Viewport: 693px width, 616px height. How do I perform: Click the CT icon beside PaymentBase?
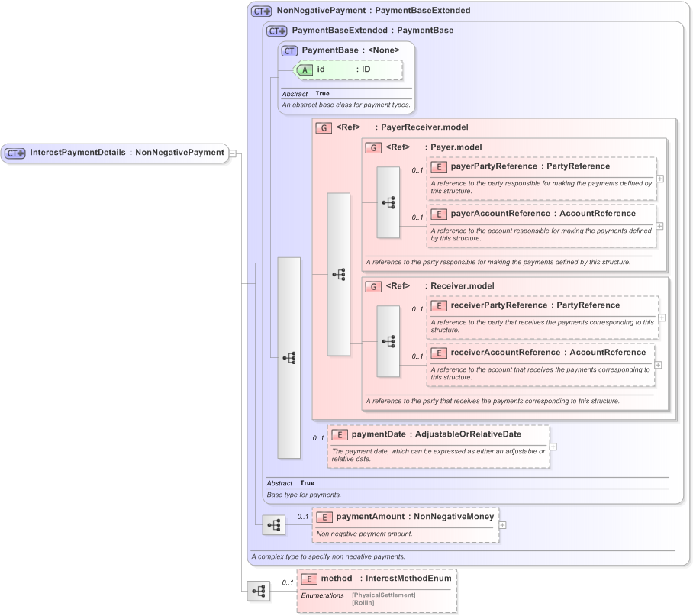coord(289,51)
